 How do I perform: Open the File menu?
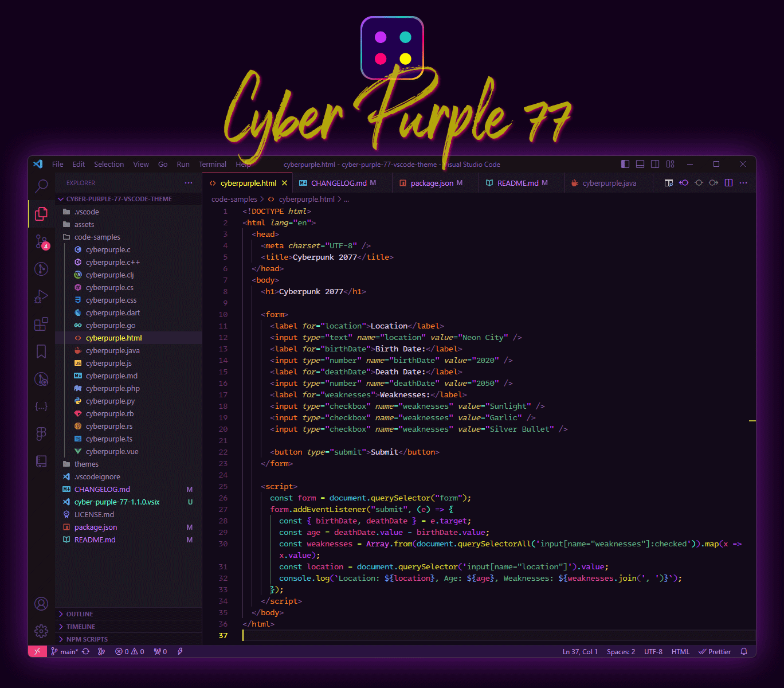58,164
